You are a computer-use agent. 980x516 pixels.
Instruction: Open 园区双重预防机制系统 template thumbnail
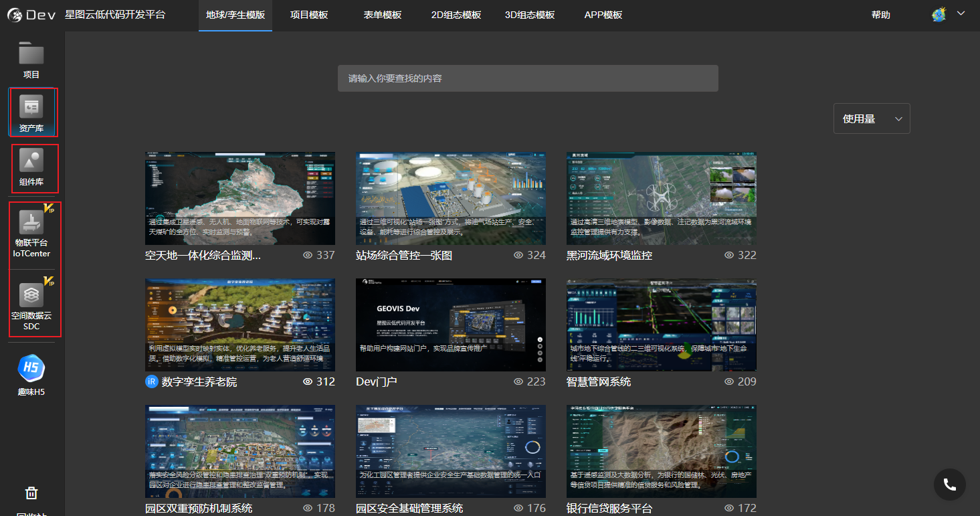click(x=240, y=451)
